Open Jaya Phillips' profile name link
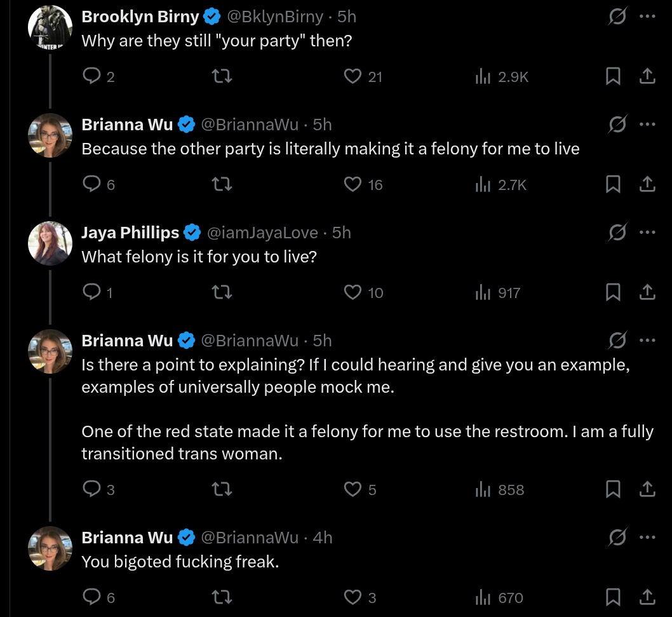This screenshot has height=617, width=672. click(130, 233)
